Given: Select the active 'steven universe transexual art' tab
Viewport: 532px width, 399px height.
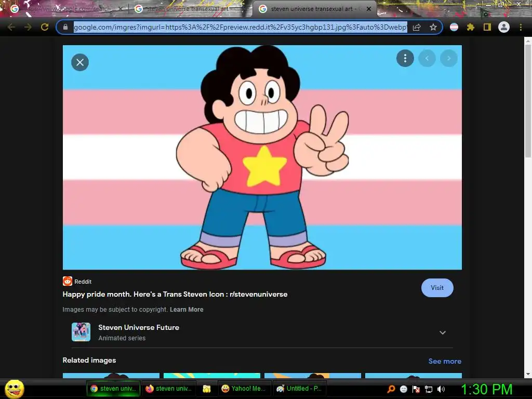Looking at the screenshot, I should (x=314, y=9).
